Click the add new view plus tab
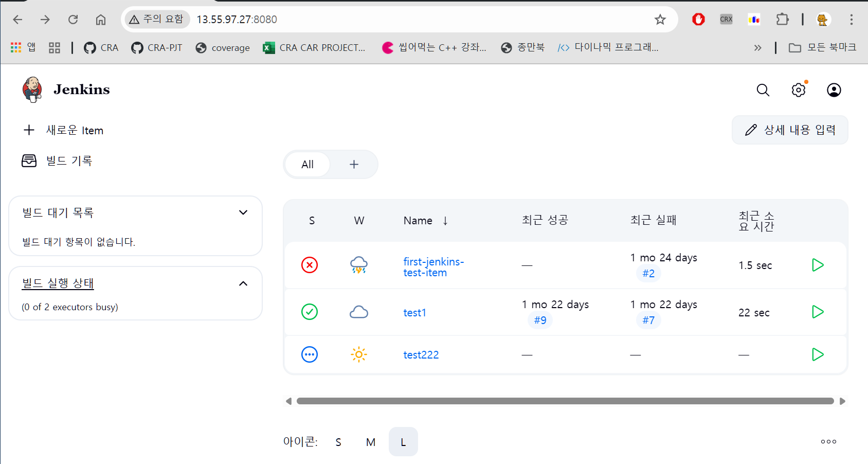Image resolution: width=868 pixels, height=464 pixels. [354, 165]
